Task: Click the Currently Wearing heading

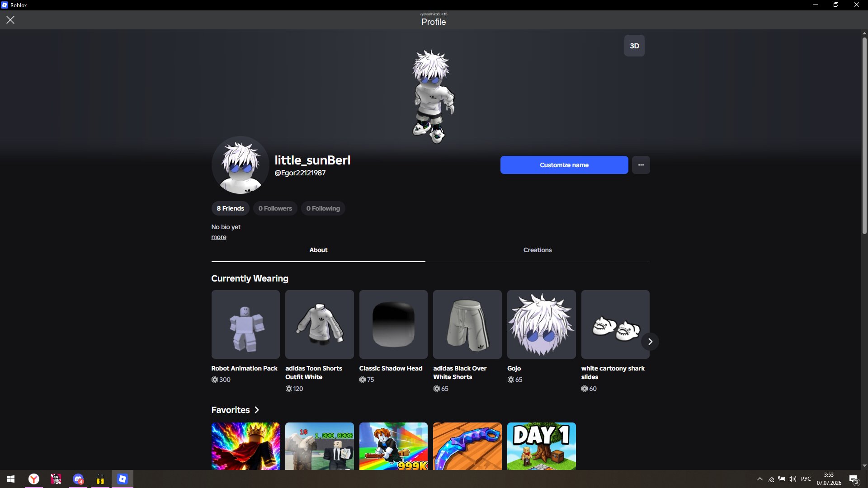Action: click(x=250, y=278)
